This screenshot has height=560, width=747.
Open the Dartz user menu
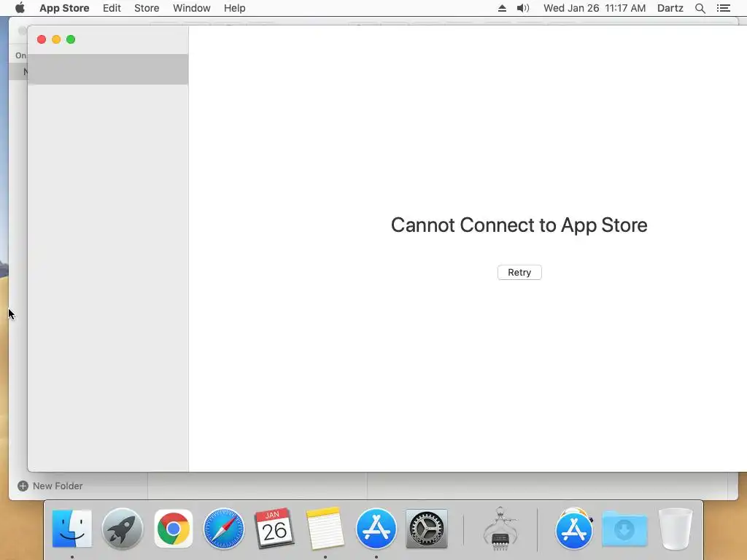coord(670,8)
